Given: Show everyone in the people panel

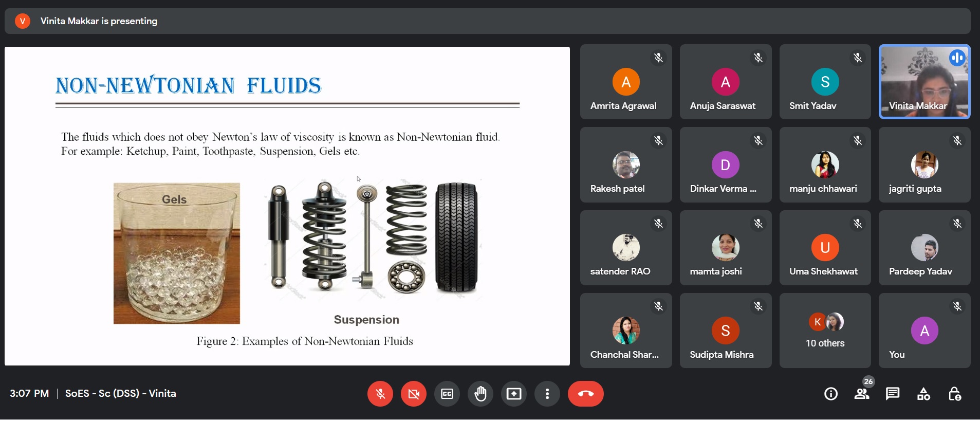Looking at the screenshot, I should (862, 394).
